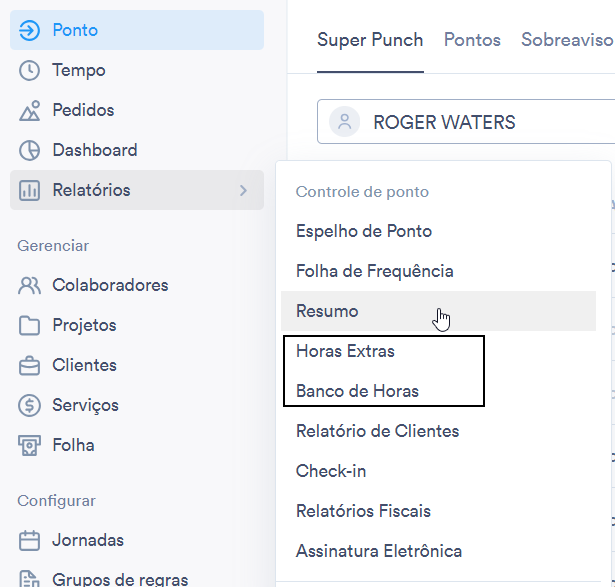This screenshot has height=587, width=615.
Task: Select Assinatura Eletrônica menu entry
Action: pos(379,551)
